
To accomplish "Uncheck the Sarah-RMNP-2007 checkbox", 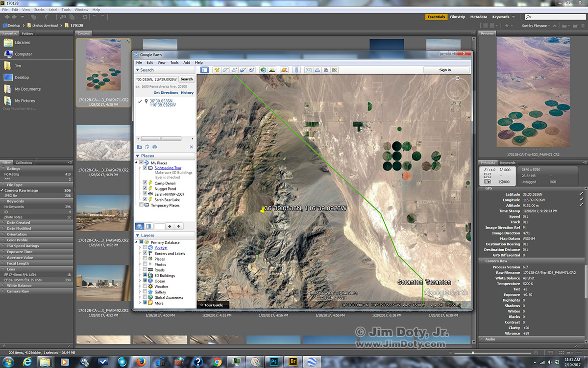I will point(145,194).
